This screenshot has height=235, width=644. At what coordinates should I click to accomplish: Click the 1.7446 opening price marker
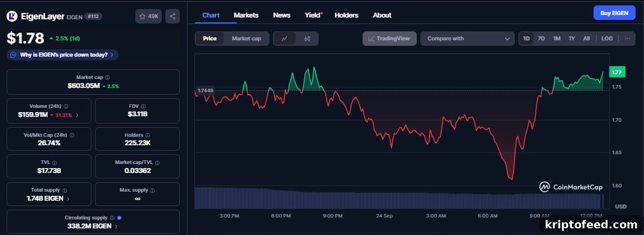[206, 90]
